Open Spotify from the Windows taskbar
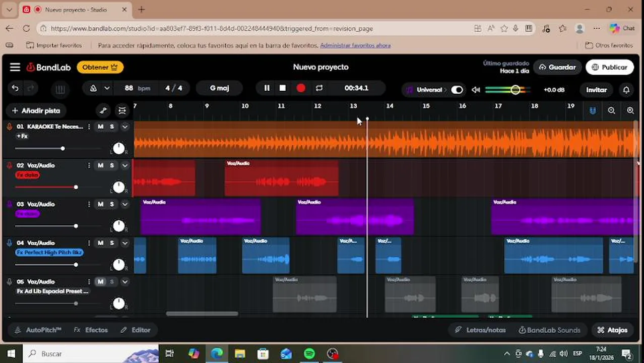644x363 pixels. click(x=309, y=353)
